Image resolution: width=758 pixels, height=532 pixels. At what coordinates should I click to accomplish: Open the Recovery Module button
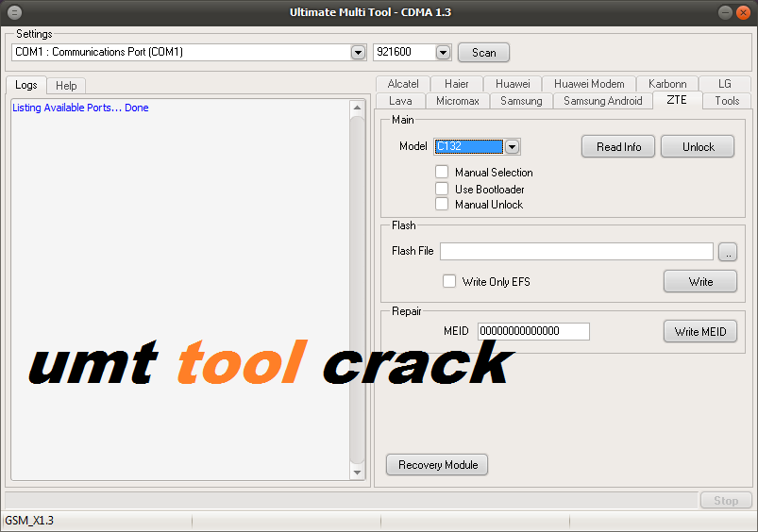pyautogui.click(x=437, y=465)
